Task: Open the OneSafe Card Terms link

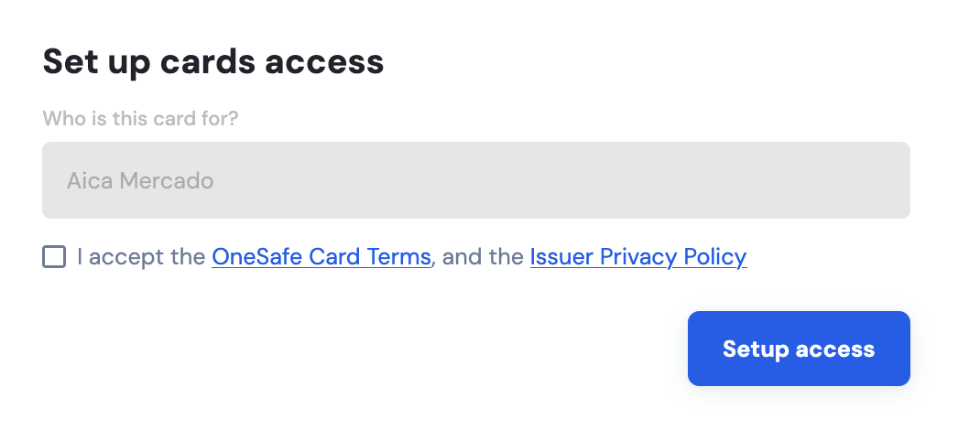Action: (321, 256)
